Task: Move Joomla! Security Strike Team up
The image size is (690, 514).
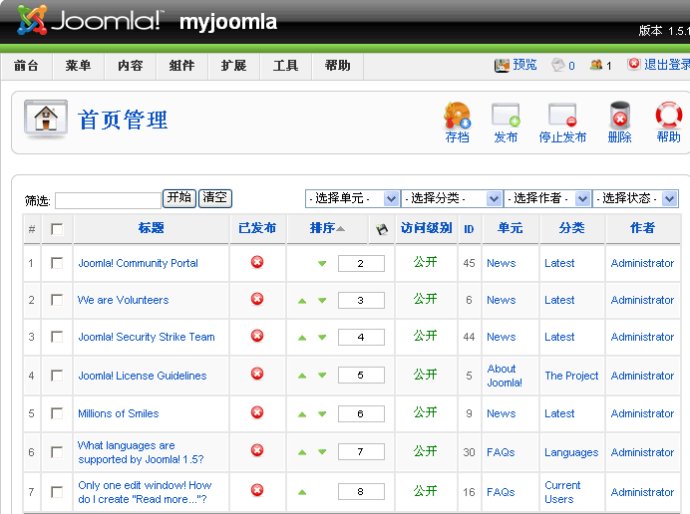Action: click(302, 338)
